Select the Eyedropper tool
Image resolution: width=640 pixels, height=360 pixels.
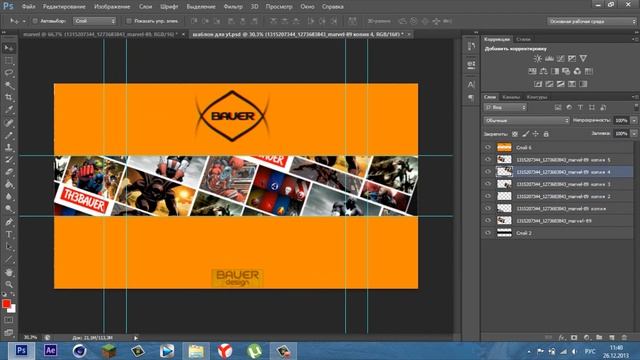click(x=9, y=110)
